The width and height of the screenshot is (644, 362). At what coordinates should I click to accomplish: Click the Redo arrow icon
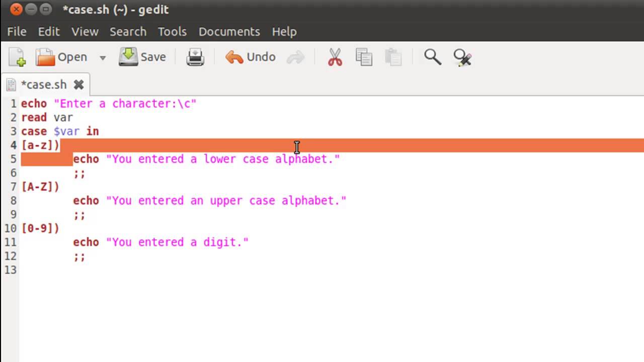295,57
